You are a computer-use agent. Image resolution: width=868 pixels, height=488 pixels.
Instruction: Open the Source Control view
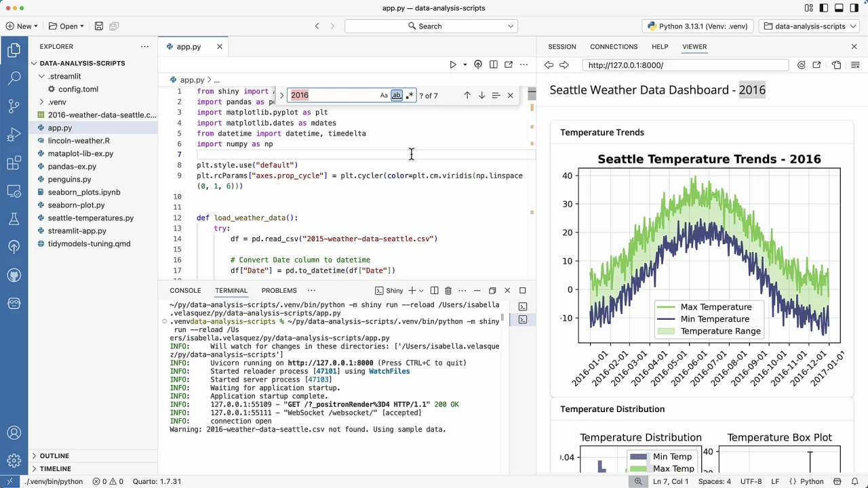tap(14, 106)
